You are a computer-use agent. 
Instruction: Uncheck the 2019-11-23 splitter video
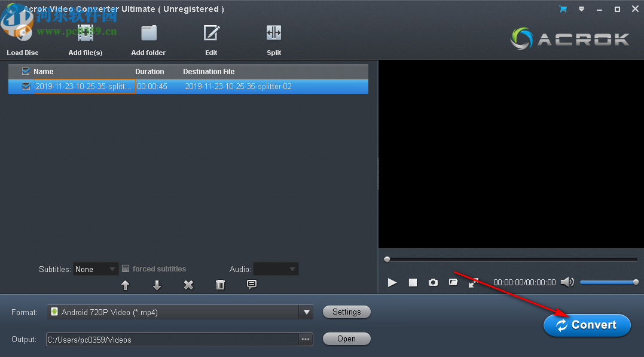[26, 86]
